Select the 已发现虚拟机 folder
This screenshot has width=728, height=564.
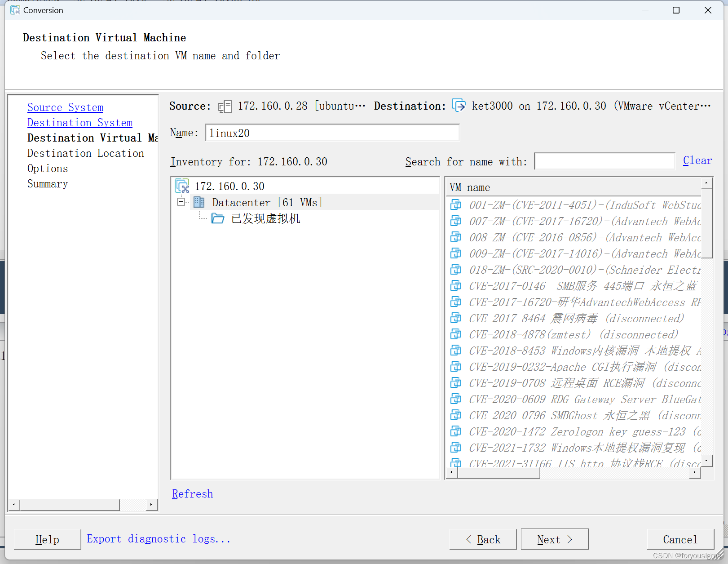click(265, 218)
